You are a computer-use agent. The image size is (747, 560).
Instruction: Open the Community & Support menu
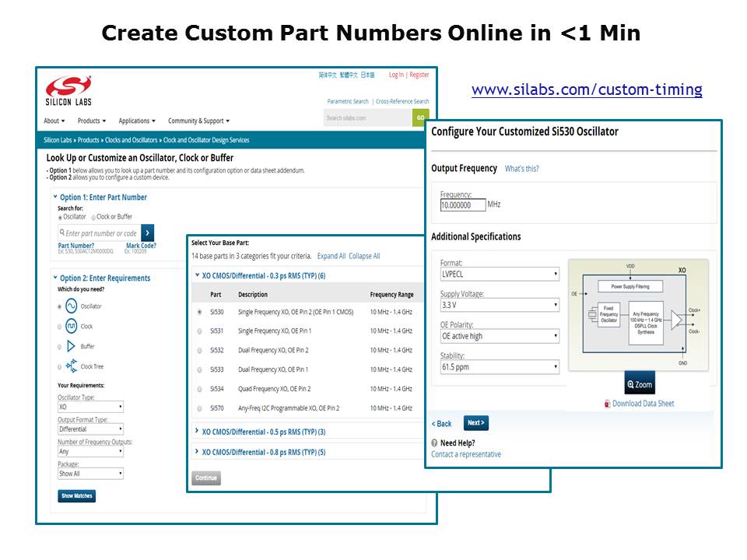(198, 121)
